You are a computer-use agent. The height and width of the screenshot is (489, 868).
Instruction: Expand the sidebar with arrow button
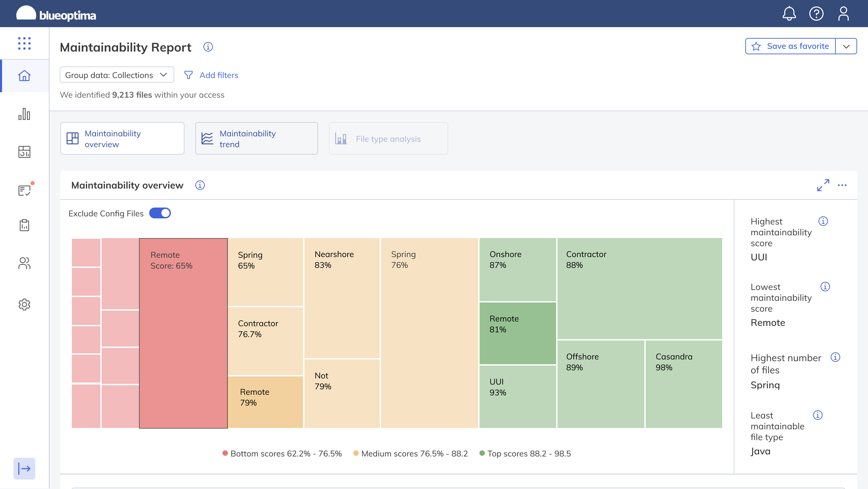(24, 469)
